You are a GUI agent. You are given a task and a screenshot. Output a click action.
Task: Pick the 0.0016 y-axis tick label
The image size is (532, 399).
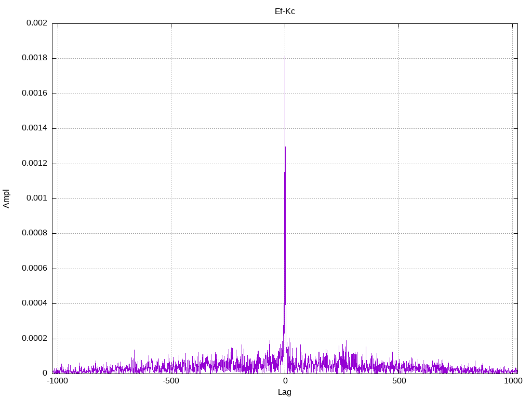point(34,94)
